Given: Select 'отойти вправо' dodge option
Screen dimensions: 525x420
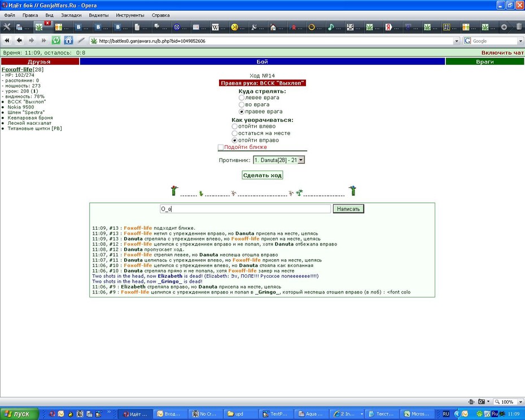Looking at the screenshot, I should click(x=234, y=141).
